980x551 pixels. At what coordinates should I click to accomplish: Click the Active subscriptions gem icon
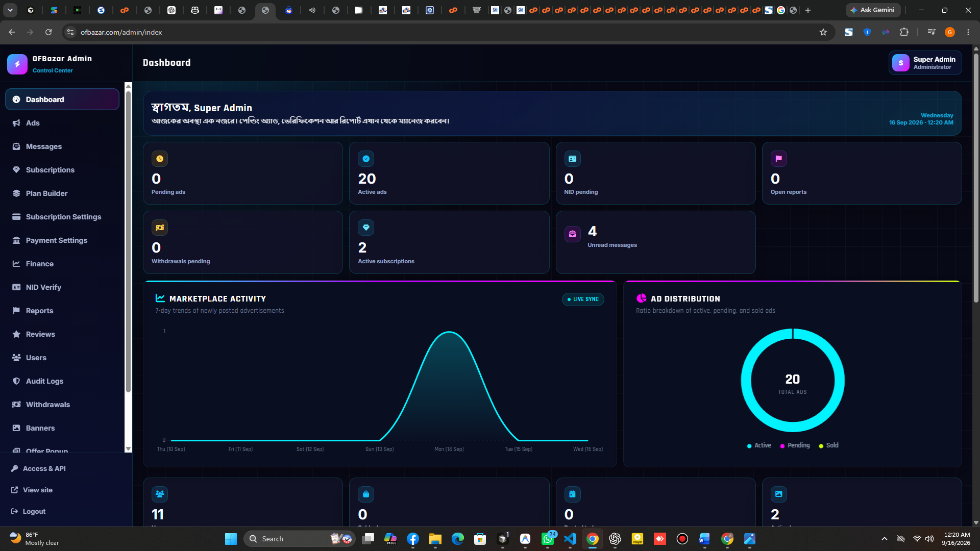(366, 228)
